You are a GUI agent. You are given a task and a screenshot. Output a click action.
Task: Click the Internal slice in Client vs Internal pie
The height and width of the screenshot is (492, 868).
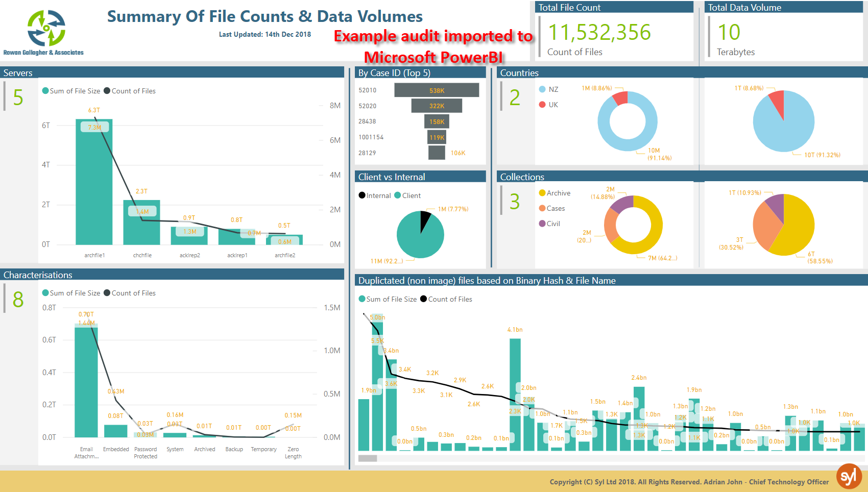425,219
